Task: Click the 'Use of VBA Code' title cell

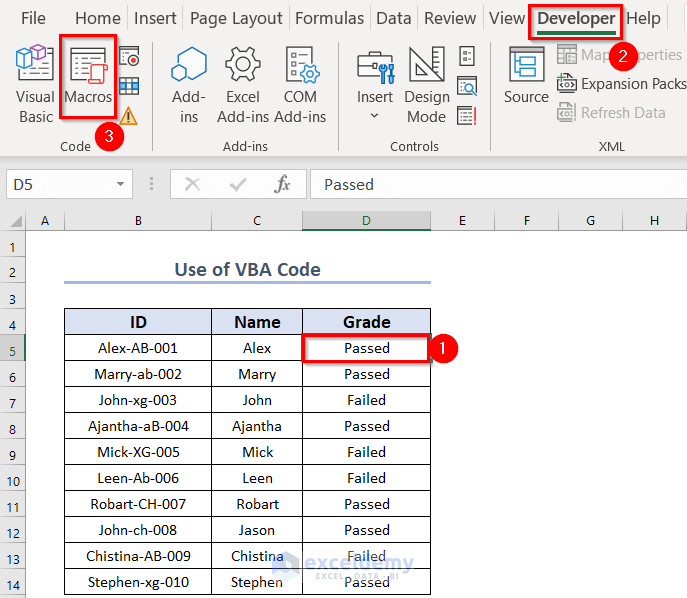Action: (x=248, y=269)
